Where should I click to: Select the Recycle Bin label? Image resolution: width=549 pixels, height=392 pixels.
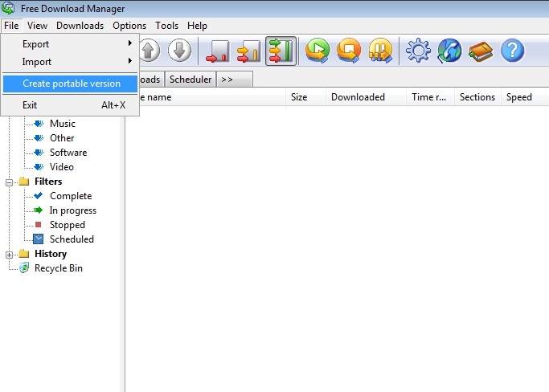pos(59,268)
